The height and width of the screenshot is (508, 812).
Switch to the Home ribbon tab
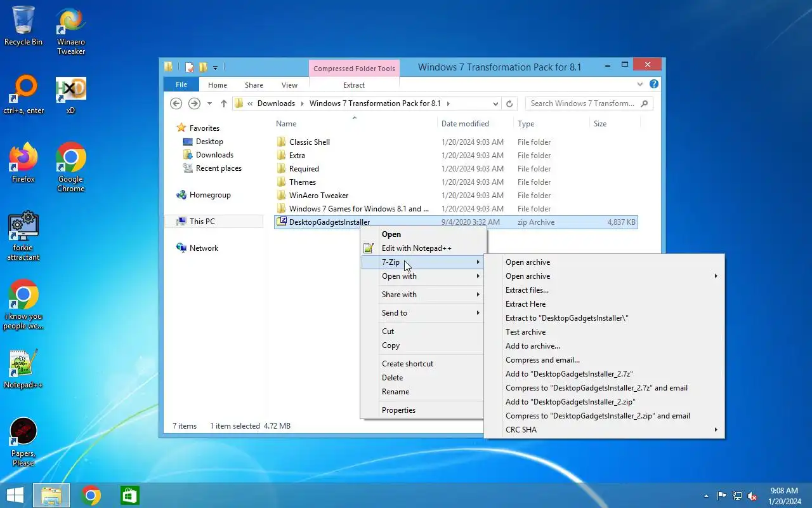(218, 85)
